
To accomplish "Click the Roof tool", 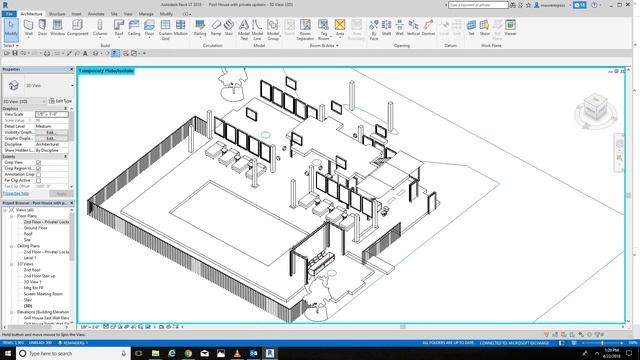I will tap(119, 28).
